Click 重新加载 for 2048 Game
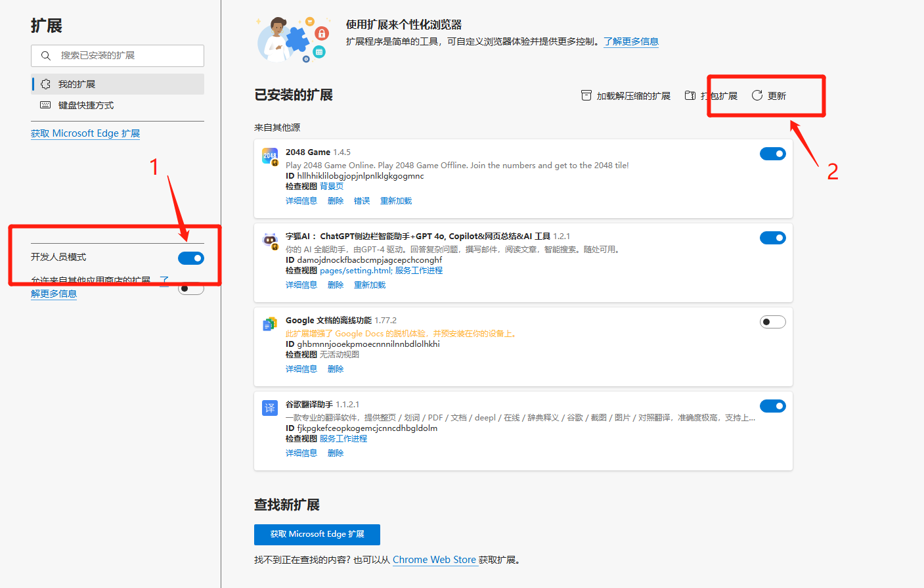The image size is (924, 588). click(396, 201)
